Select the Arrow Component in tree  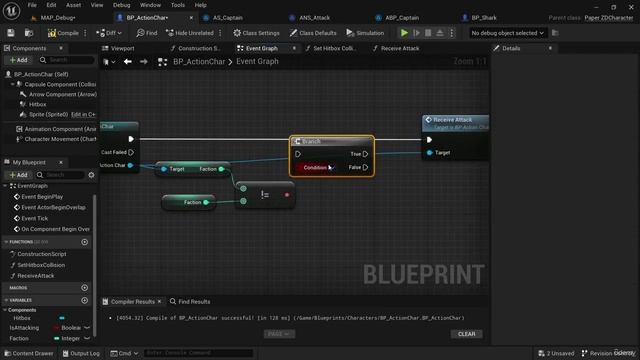(62, 94)
